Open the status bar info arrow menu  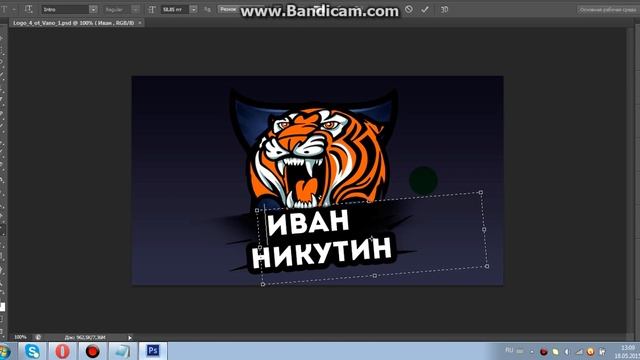coord(130,338)
